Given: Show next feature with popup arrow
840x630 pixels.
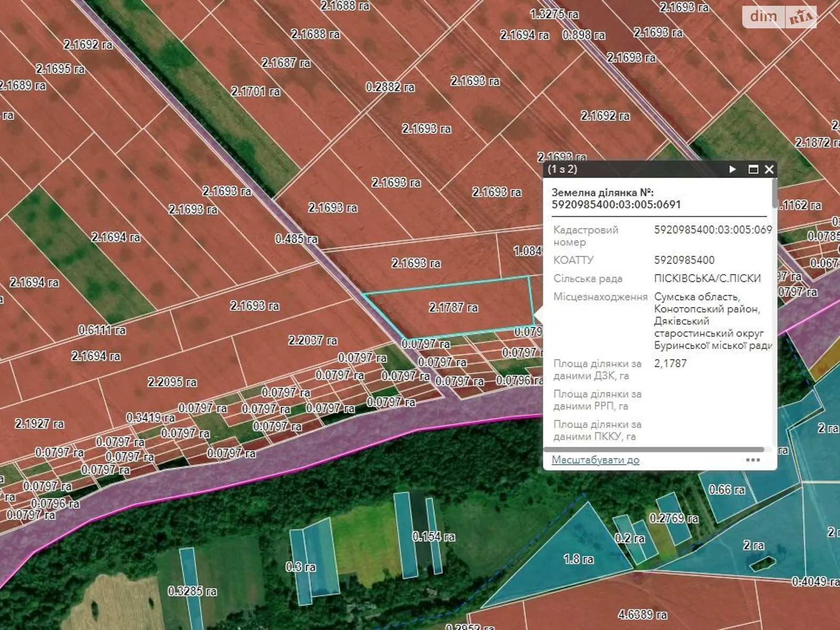Looking at the screenshot, I should [x=732, y=169].
